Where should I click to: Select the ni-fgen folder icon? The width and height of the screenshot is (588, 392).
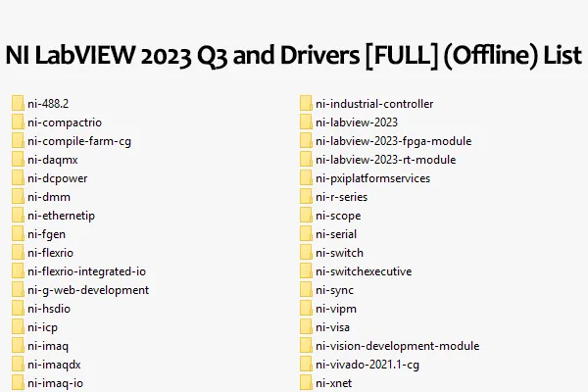[x=18, y=233]
